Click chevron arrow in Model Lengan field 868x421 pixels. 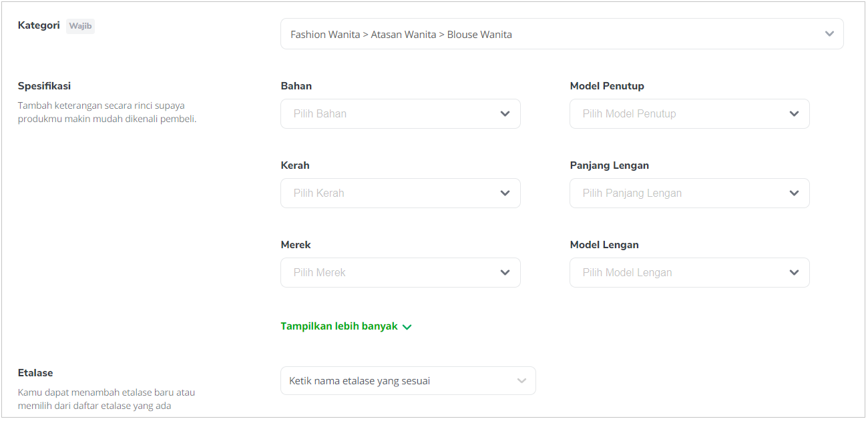(x=794, y=273)
